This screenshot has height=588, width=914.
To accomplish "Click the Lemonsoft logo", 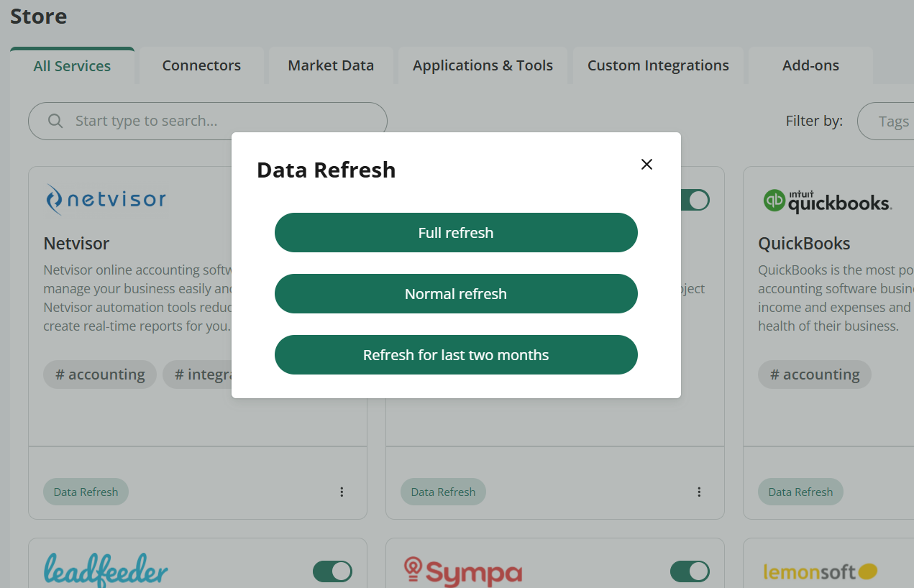I will pos(821,572).
